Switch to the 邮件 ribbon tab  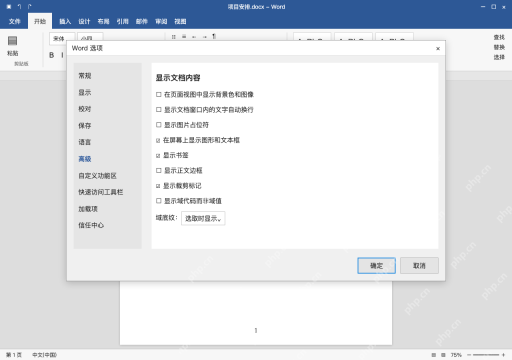tap(142, 21)
